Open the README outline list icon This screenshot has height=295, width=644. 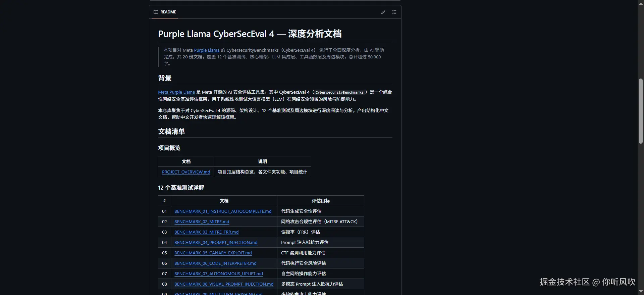pos(394,12)
